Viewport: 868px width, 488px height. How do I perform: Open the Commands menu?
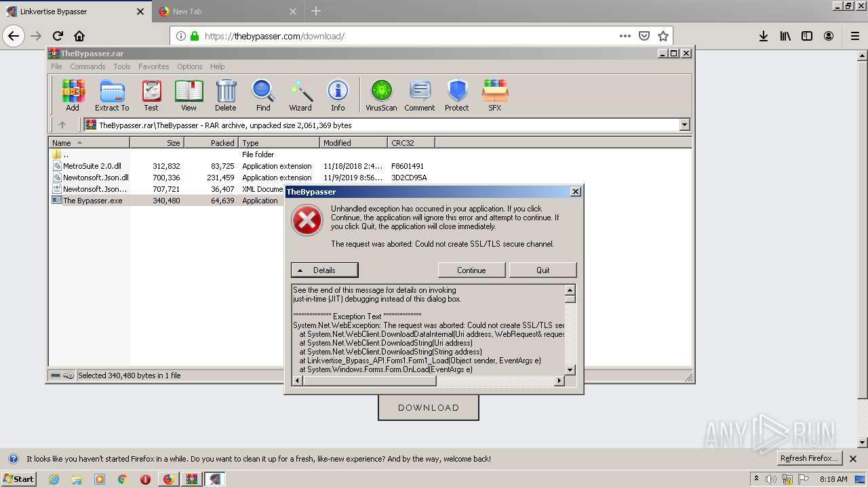point(87,66)
